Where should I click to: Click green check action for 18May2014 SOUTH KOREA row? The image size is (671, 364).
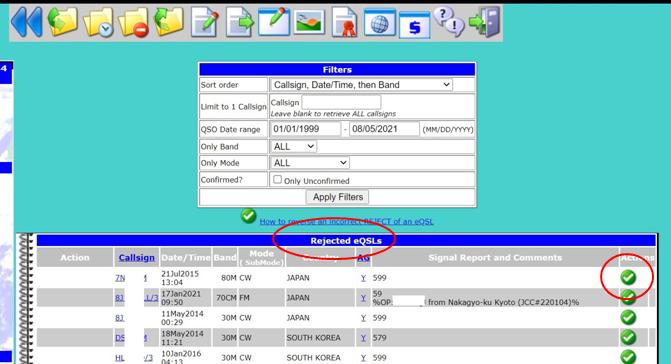(628, 337)
